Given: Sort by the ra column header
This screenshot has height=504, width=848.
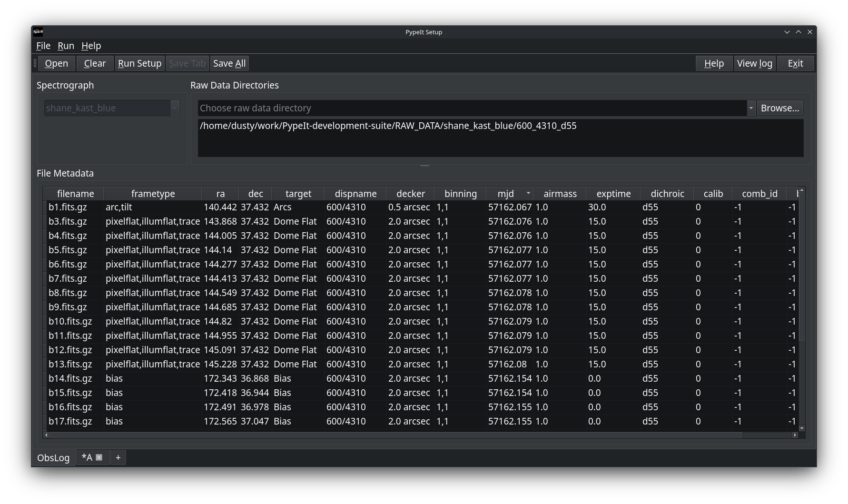Looking at the screenshot, I should pyautogui.click(x=220, y=194).
